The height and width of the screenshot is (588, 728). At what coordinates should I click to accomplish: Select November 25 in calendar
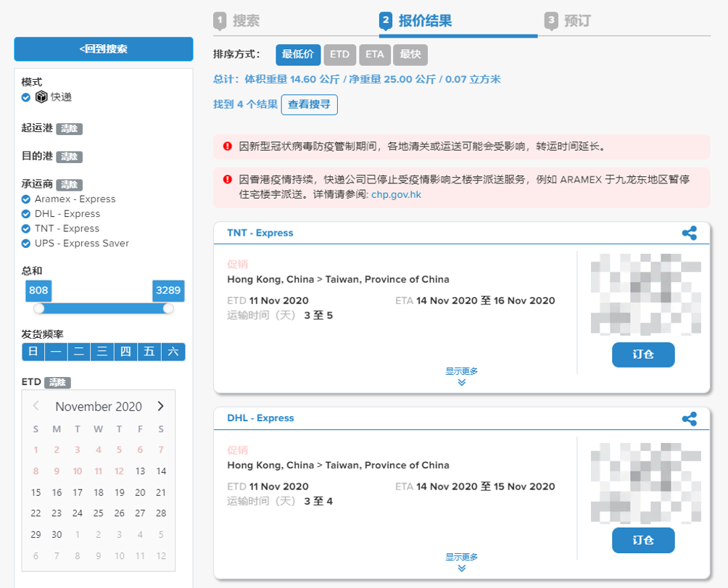[x=99, y=513]
